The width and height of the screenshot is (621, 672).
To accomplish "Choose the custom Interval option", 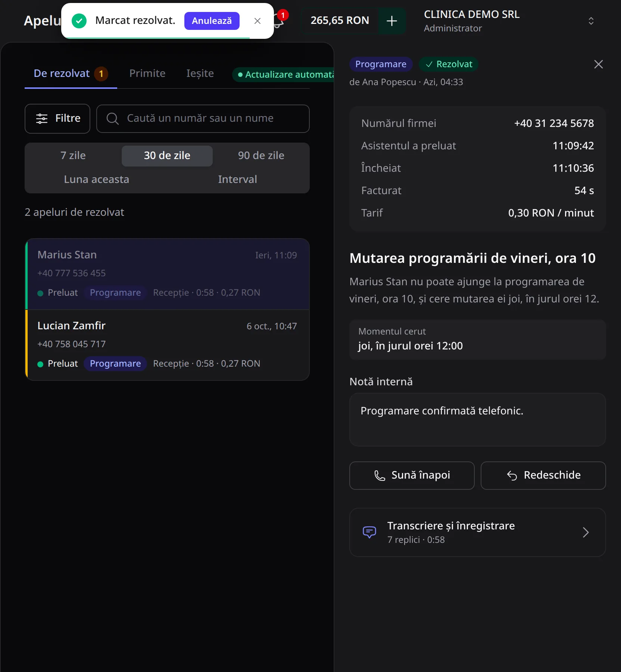I will click(237, 179).
